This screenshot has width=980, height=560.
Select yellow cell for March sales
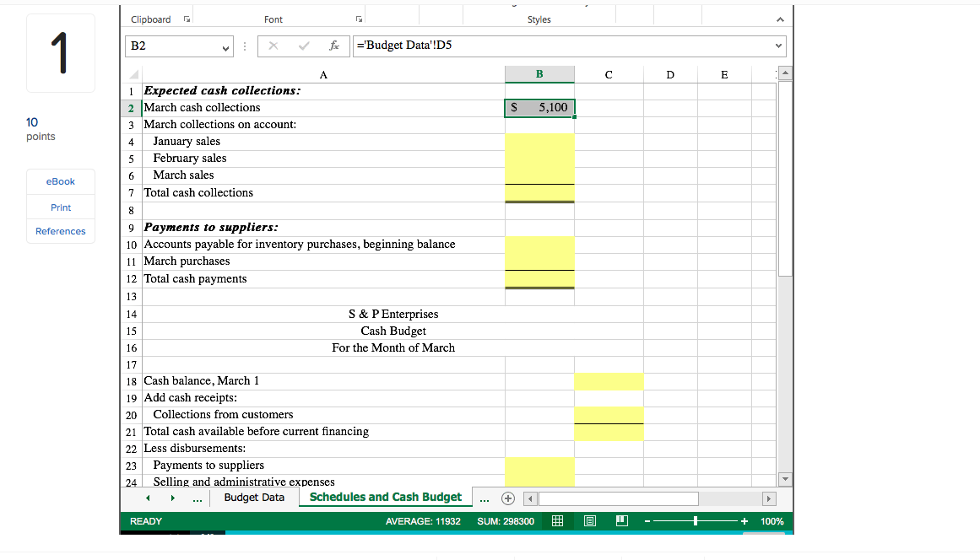[539, 175]
